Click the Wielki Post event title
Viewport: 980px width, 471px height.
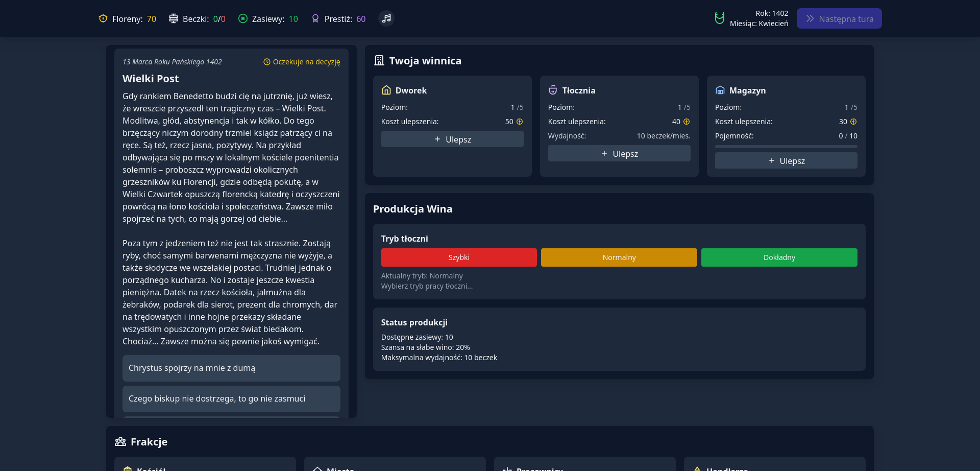151,79
